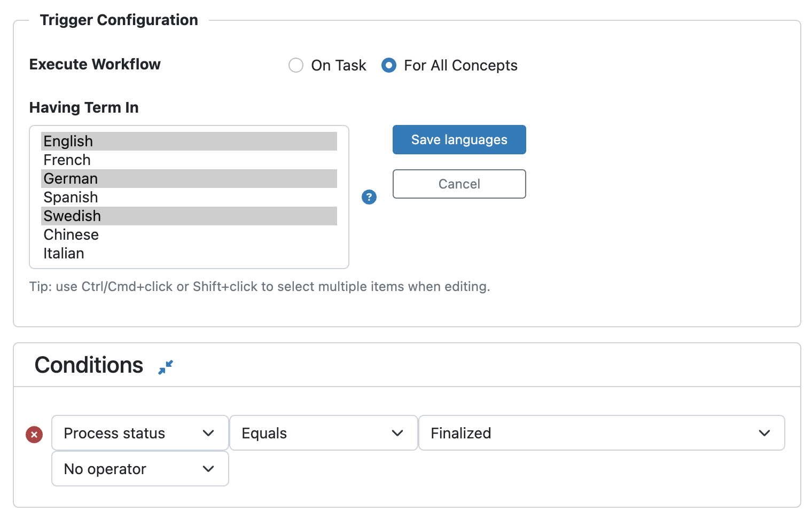
Task: Click the Ctrl/Cmd+click tip text
Action: 260,287
